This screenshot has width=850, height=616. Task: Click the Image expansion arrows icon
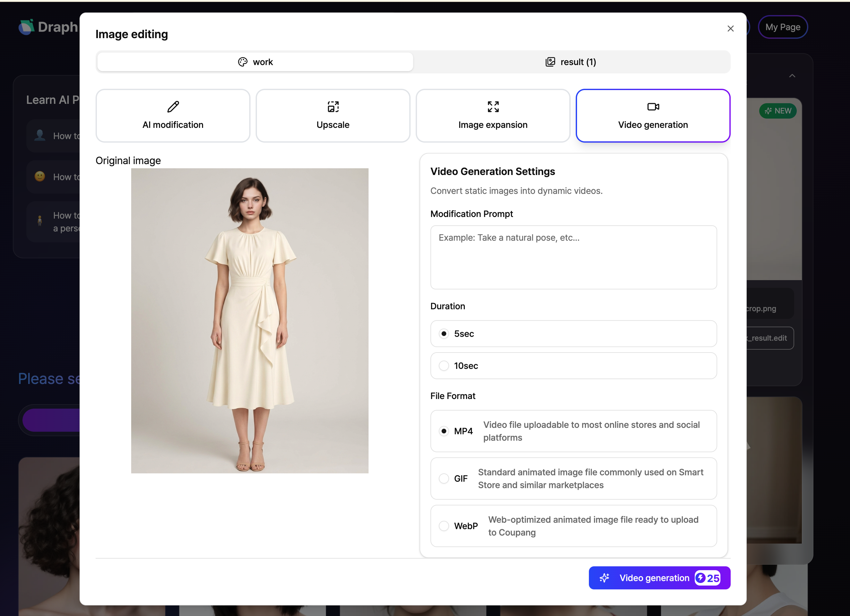coord(493,107)
